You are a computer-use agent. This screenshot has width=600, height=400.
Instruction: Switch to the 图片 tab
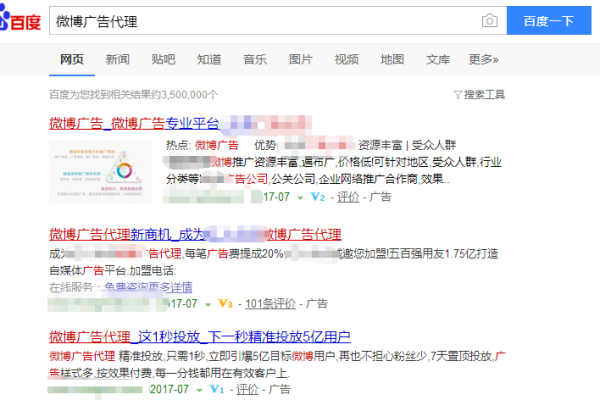[301, 59]
